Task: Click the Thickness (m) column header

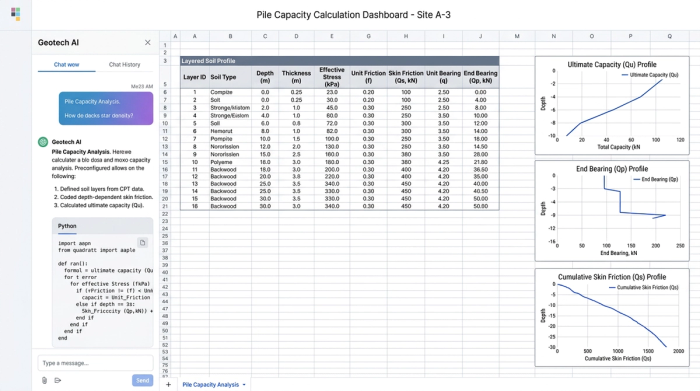Action: click(296, 77)
